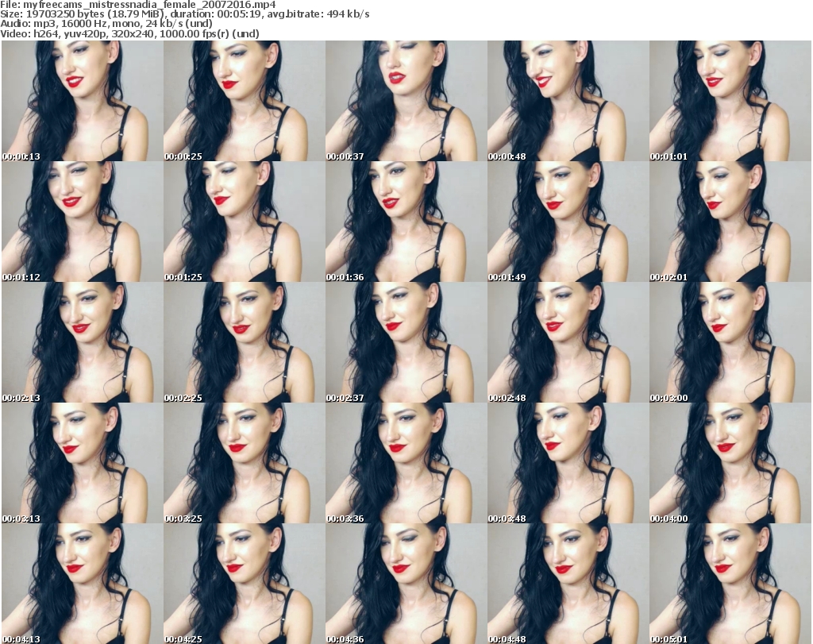813x644 pixels.
Task: Select the thumbnail frame stamped 00:04:13
Action: click(82, 584)
